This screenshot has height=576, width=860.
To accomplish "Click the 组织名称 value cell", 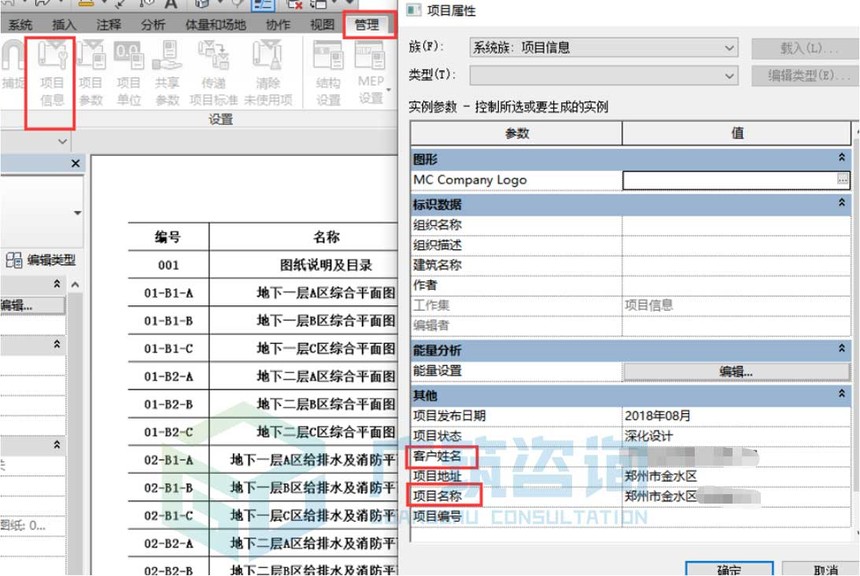I will 736,225.
